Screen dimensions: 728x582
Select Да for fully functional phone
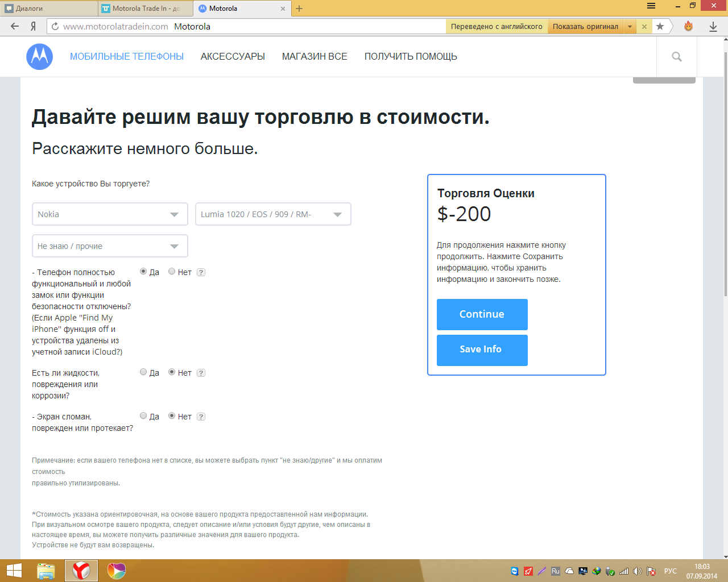[x=143, y=272]
